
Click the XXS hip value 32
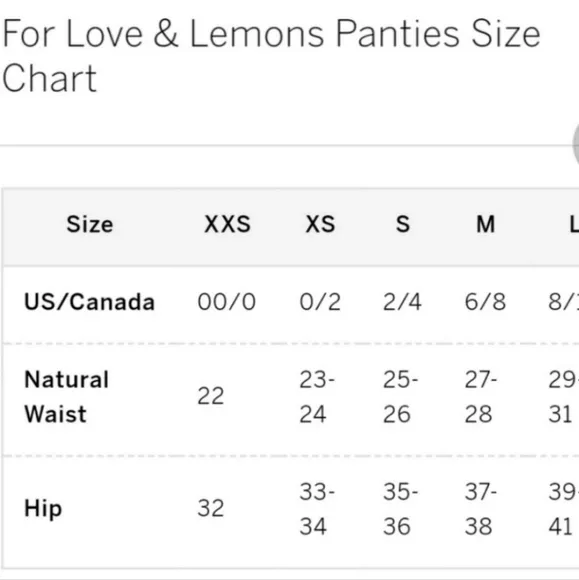(211, 508)
